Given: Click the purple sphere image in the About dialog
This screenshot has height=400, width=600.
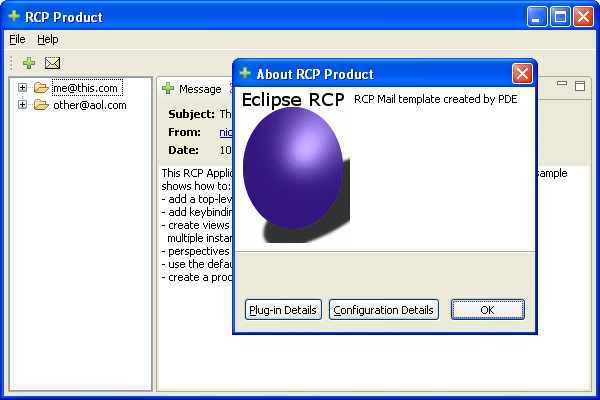Looking at the screenshot, I should [293, 168].
